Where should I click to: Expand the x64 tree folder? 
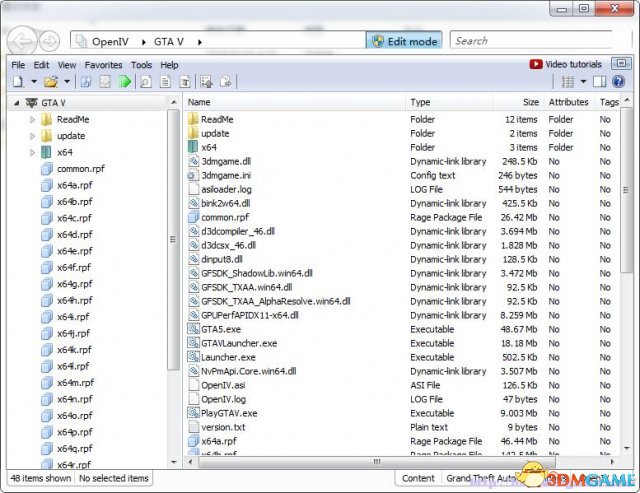pyautogui.click(x=32, y=153)
